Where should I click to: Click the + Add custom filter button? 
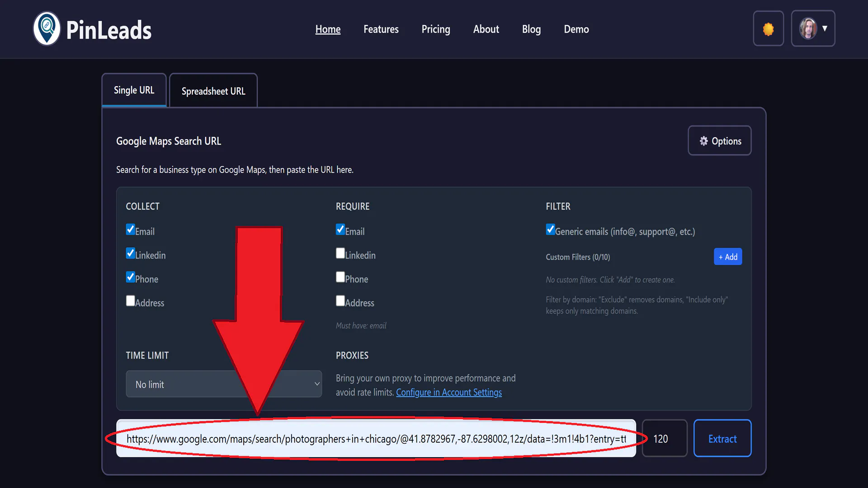(728, 257)
